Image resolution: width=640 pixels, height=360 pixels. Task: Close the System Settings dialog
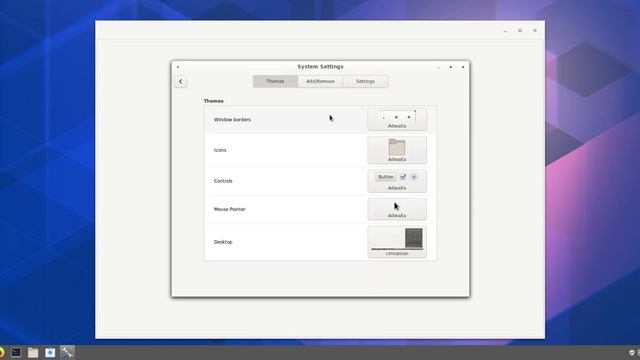463,67
